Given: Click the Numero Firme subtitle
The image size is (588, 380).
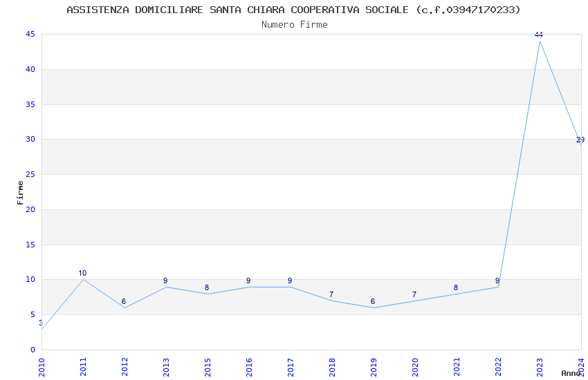Looking at the screenshot, I should [295, 25].
